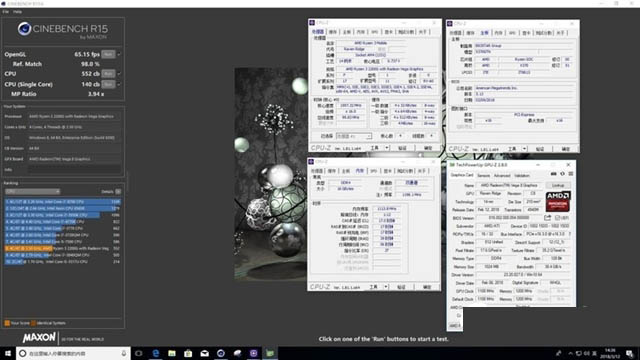Viewport: 640px width, 360px height.
Task: Click the purple CPU-Z taskbar icon
Action: click(253, 353)
